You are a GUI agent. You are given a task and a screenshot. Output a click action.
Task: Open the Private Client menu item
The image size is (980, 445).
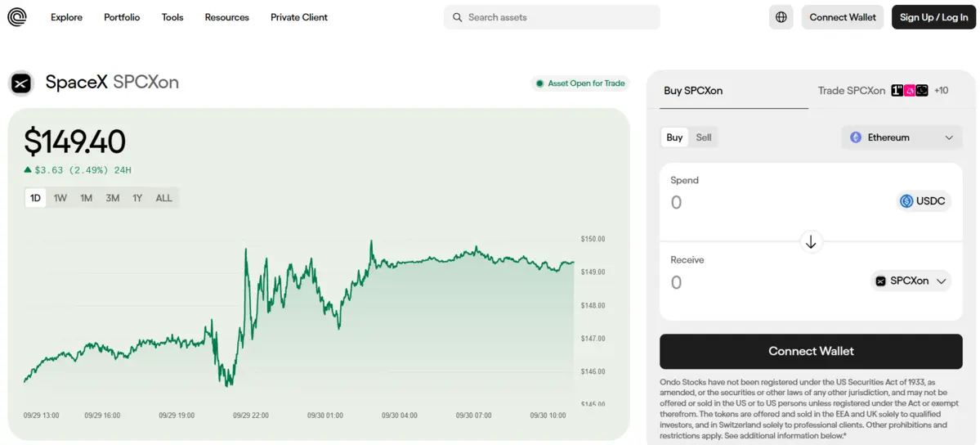pyautogui.click(x=299, y=17)
